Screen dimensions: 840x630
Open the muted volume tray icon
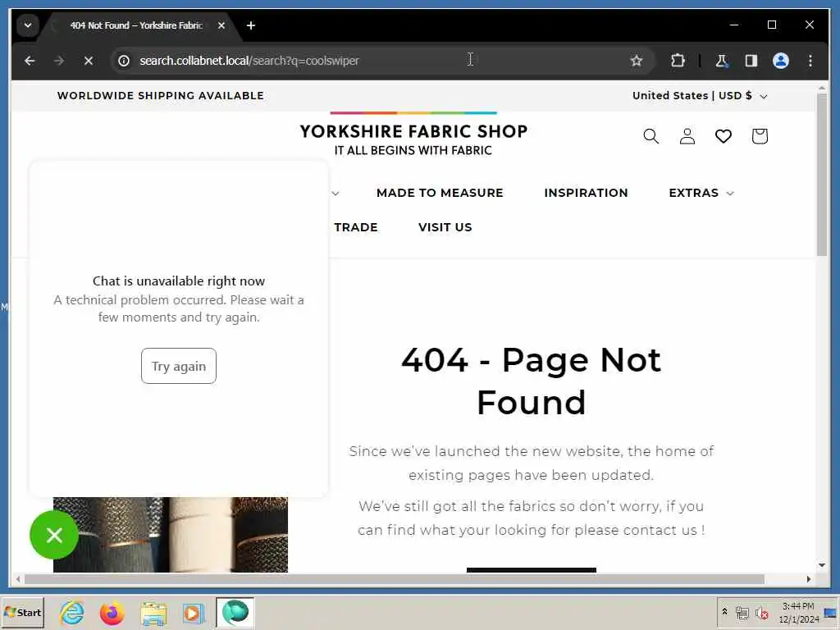pos(761,612)
